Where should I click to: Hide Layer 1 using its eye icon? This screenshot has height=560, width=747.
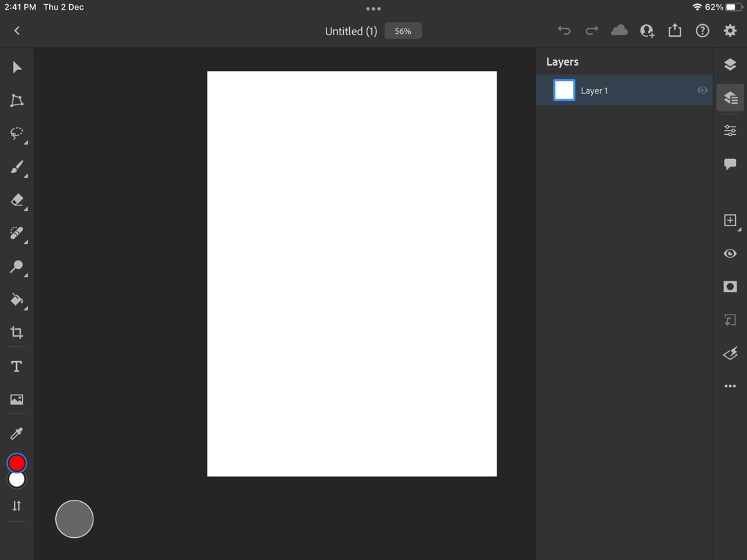click(x=702, y=91)
